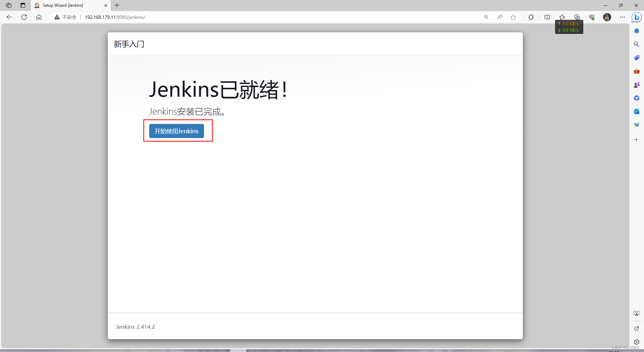Reload the Jenkins page
This screenshot has width=644, height=352.
(24, 17)
